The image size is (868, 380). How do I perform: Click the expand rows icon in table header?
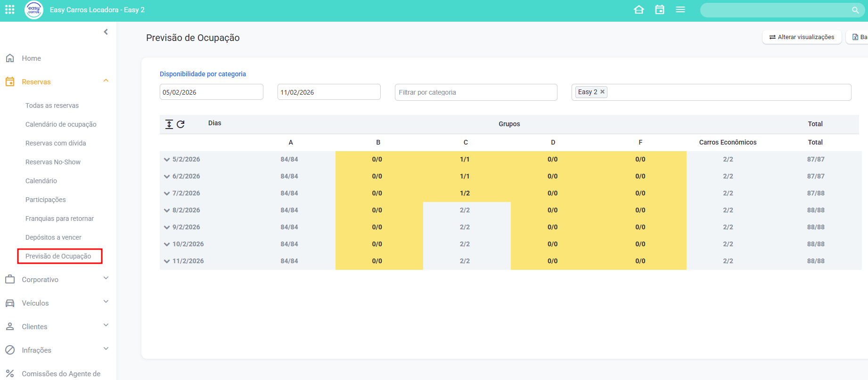[x=169, y=124]
